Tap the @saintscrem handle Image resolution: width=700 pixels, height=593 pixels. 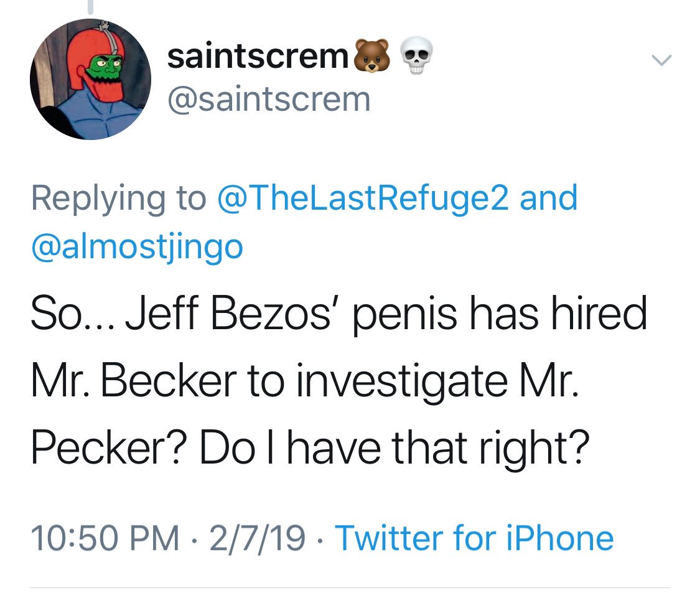click(269, 99)
